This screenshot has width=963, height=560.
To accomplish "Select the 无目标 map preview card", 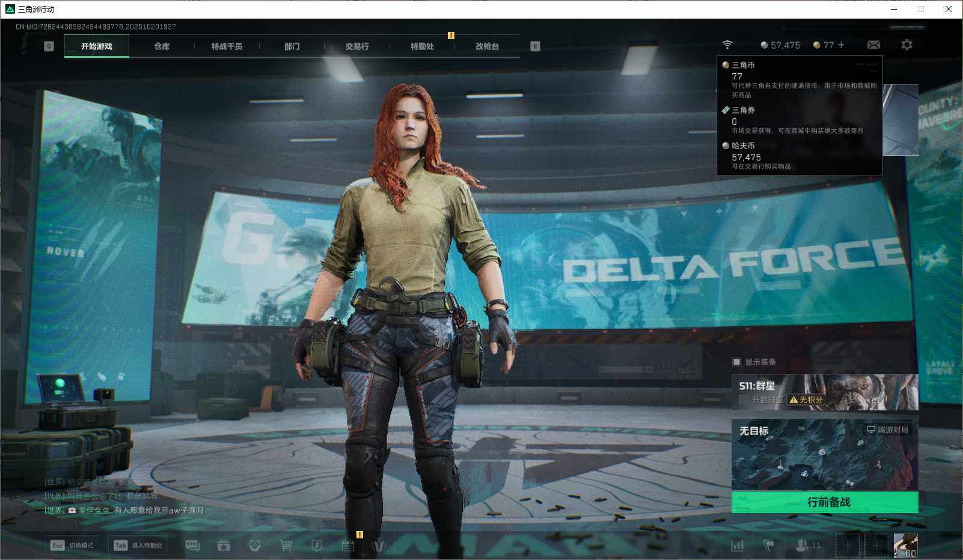I will (x=825, y=455).
